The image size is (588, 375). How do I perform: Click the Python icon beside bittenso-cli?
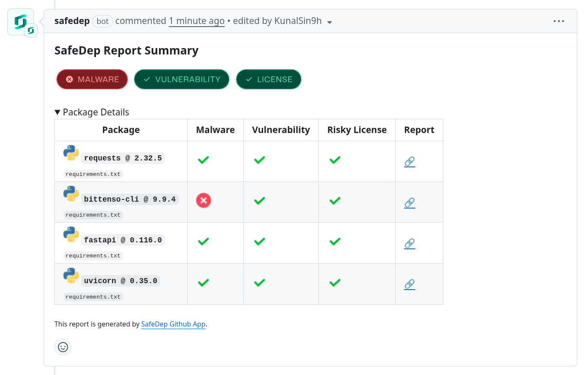pos(71,194)
